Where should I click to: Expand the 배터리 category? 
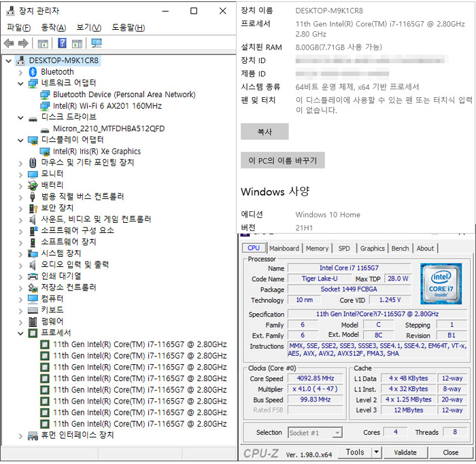(x=20, y=186)
